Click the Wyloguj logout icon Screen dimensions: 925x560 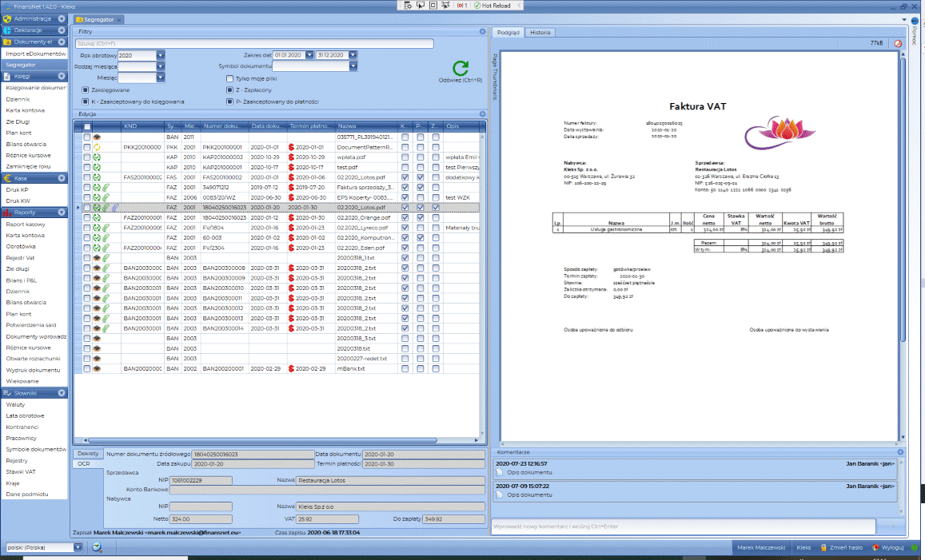[875, 548]
